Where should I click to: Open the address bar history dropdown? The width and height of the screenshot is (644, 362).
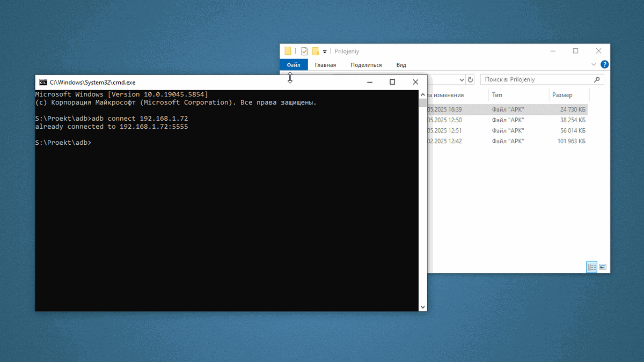coord(462,79)
